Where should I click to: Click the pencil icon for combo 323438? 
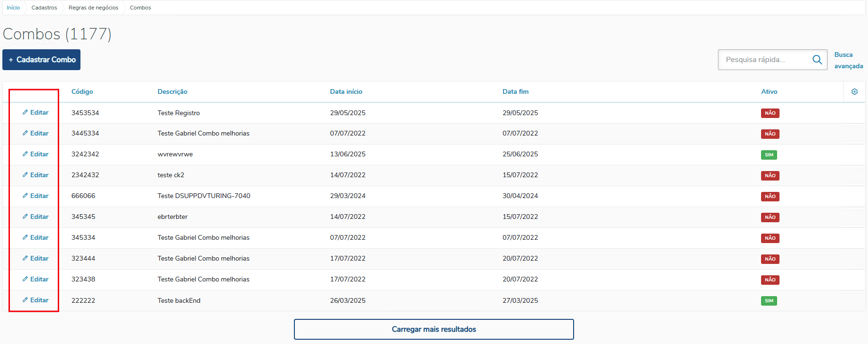25,279
